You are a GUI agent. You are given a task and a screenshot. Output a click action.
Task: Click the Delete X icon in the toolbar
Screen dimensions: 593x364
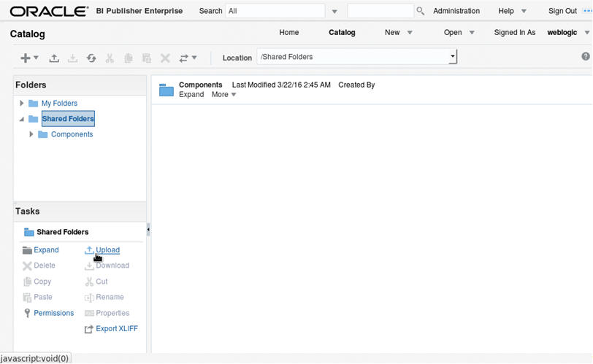click(x=165, y=58)
